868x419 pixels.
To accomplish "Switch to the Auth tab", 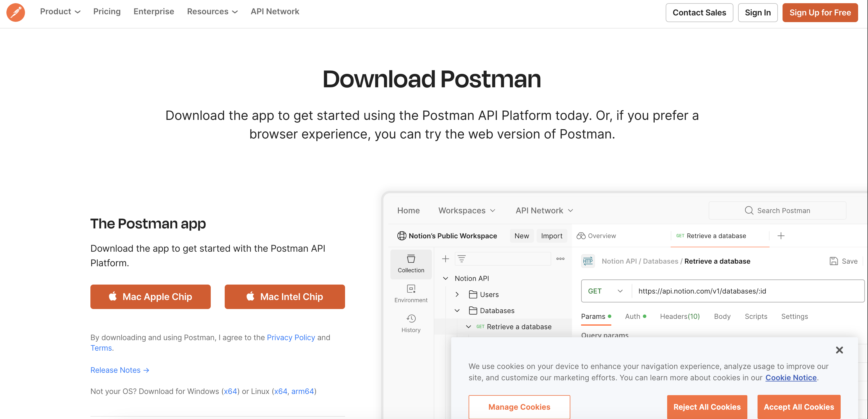I will click(x=635, y=317).
